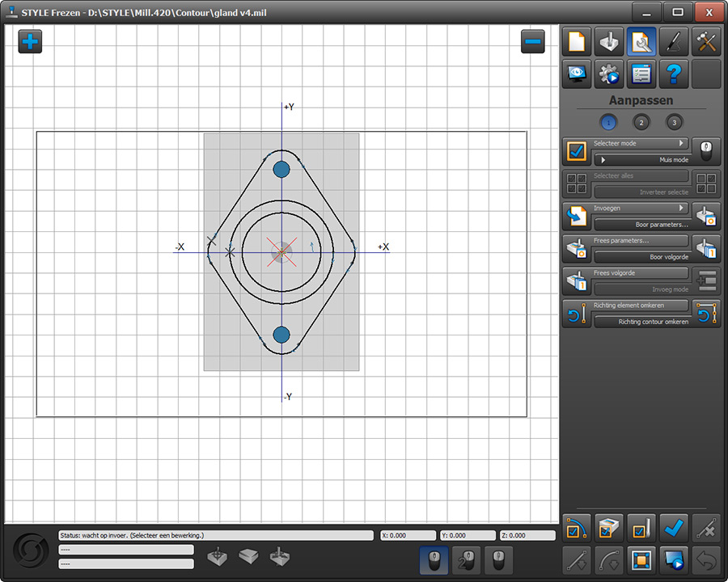Expand the Selecteer mode arrow
Image resolution: width=728 pixels, height=582 pixels.
(681, 143)
